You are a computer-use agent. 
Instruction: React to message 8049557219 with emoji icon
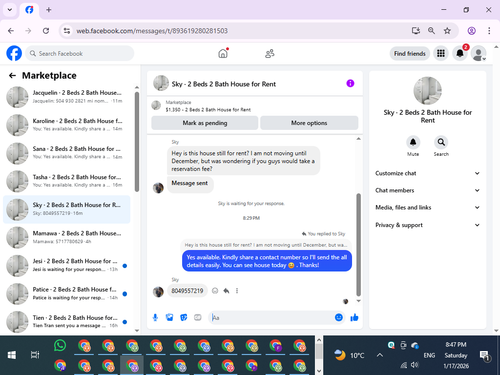point(215,291)
